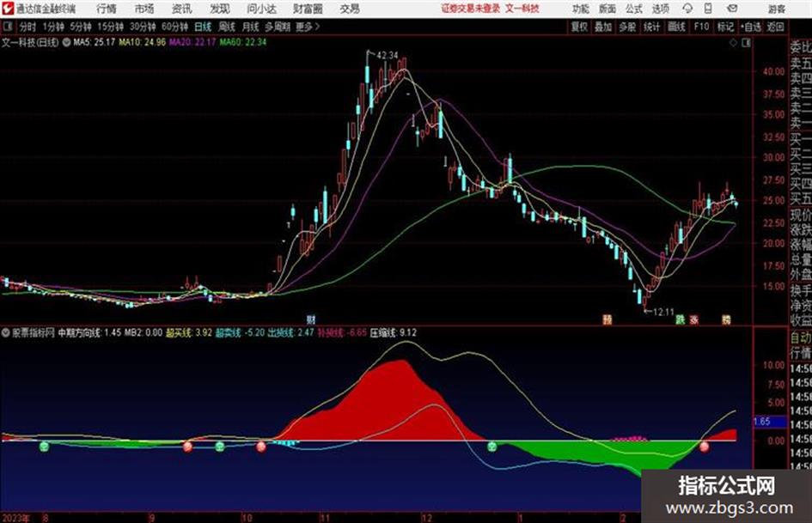The width and height of the screenshot is (812, 523).
Task: Click the first green 空 signal circle
Action: click(44, 446)
